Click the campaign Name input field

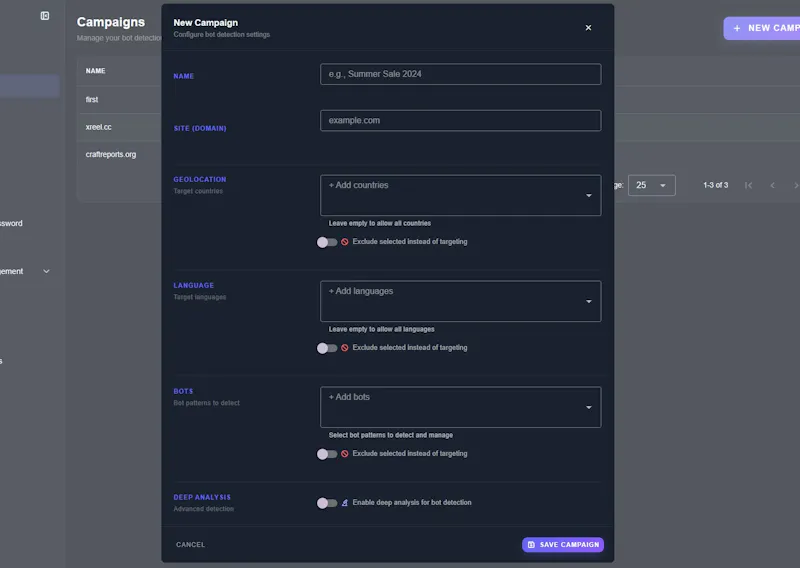click(x=460, y=74)
